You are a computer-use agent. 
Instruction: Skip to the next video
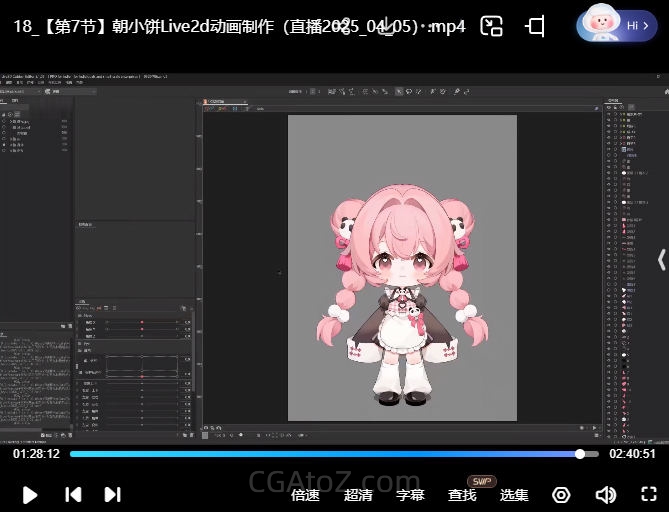pyautogui.click(x=112, y=494)
